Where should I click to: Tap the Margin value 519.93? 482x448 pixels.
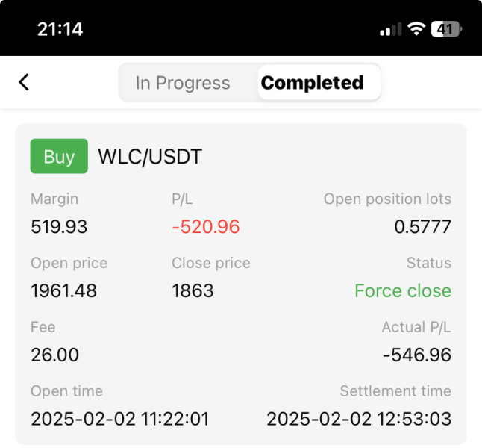pyautogui.click(x=59, y=227)
